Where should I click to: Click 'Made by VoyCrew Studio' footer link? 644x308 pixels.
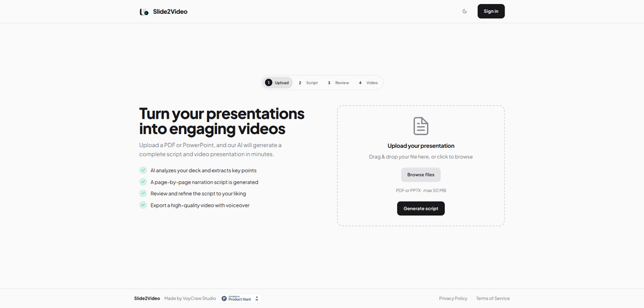pos(190,298)
